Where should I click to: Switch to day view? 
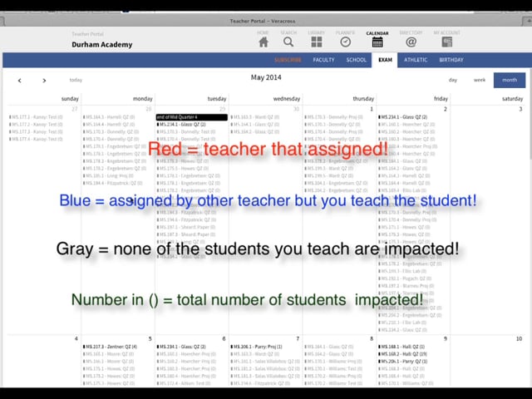(452, 80)
